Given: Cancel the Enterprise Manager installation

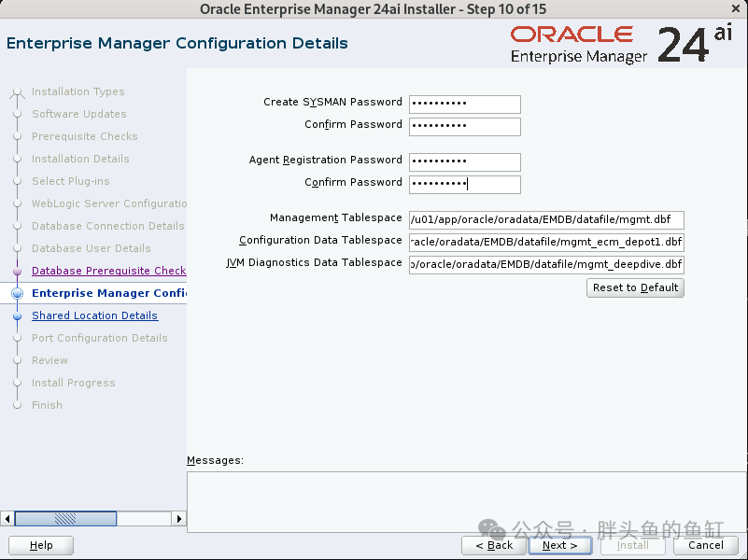Looking at the screenshot, I should [706, 545].
